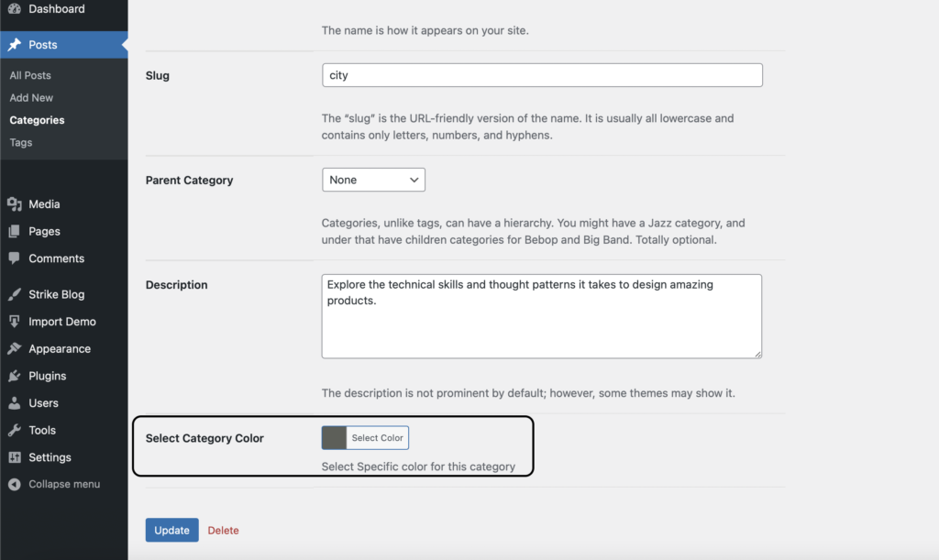Open the All Posts submenu item

point(30,75)
